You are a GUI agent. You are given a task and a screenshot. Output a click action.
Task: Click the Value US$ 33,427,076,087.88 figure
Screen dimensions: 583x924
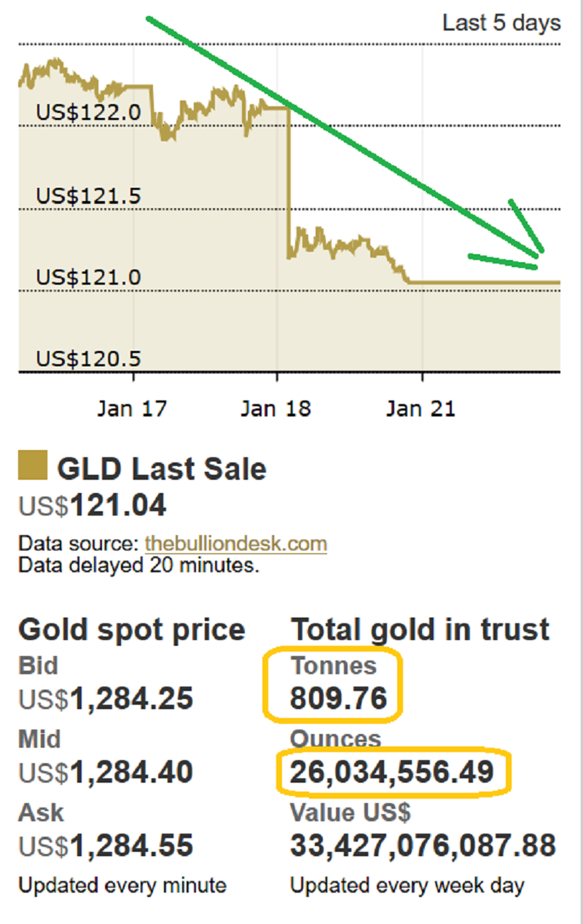pyautogui.click(x=423, y=846)
